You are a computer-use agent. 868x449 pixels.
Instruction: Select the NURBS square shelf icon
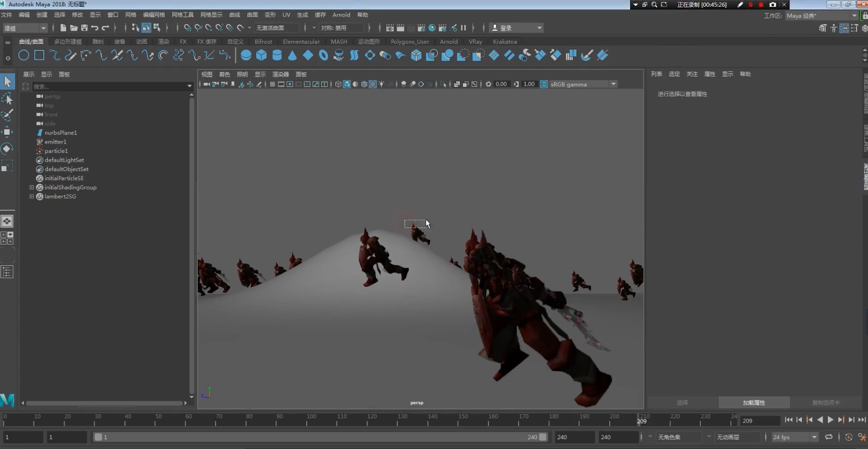pos(39,55)
